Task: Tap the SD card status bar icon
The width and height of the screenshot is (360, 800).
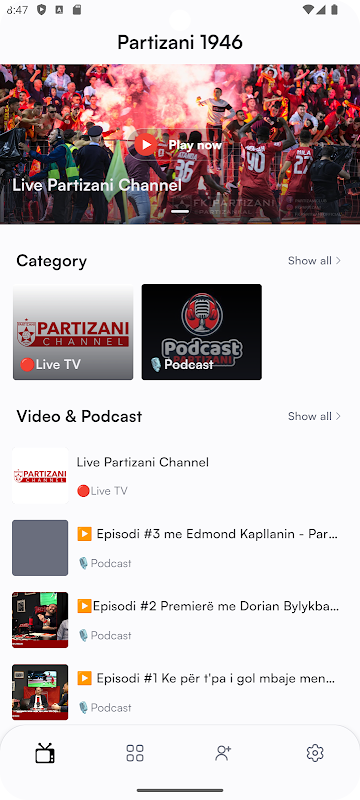Action: click(x=76, y=9)
